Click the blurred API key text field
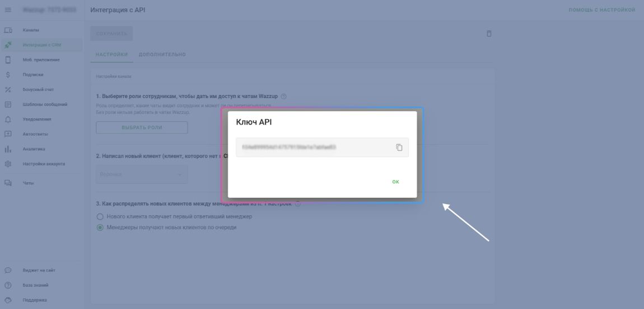Screen dimensions: 644x309 pyautogui.click(x=314, y=147)
